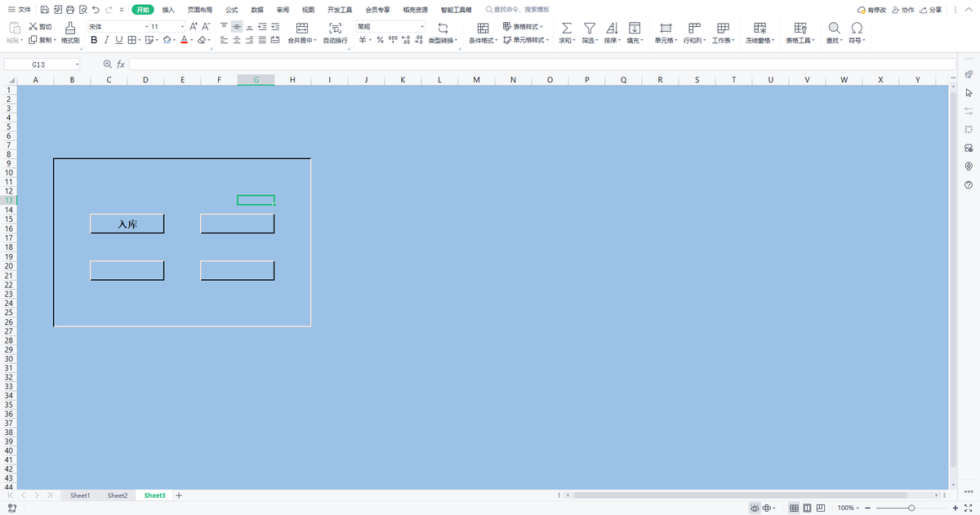Click the Symbol (符号) omega icon
This screenshot has width=980, height=515.
point(857,28)
